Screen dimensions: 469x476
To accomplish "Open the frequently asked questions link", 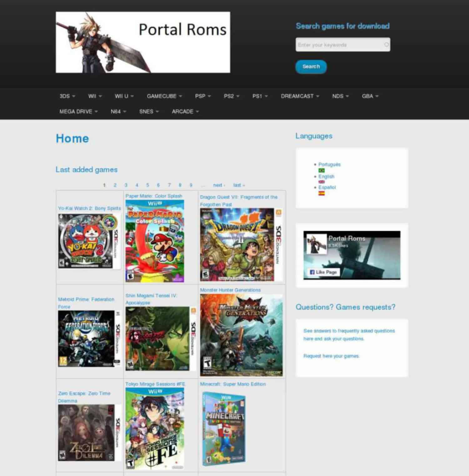I will pyautogui.click(x=349, y=335).
